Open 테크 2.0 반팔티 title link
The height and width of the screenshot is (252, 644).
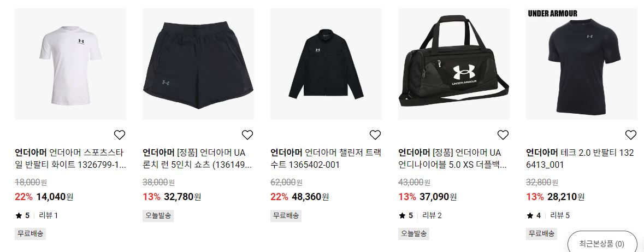(x=580, y=159)
